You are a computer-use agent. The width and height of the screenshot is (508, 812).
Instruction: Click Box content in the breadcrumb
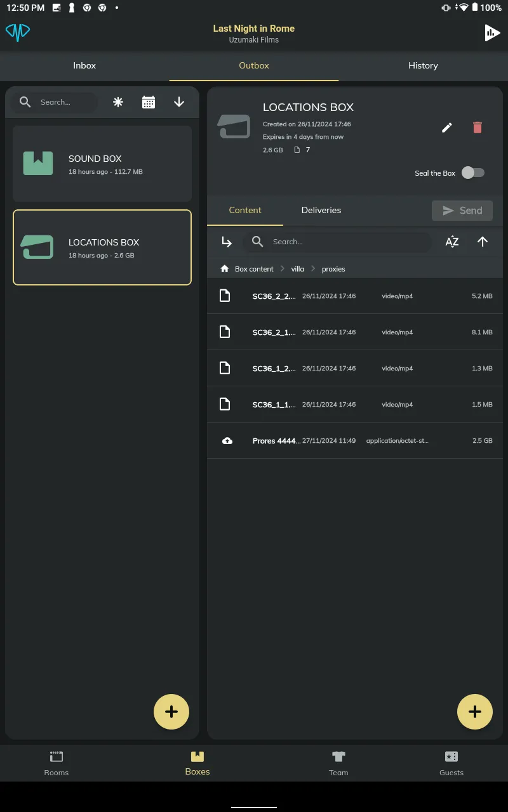254,269
